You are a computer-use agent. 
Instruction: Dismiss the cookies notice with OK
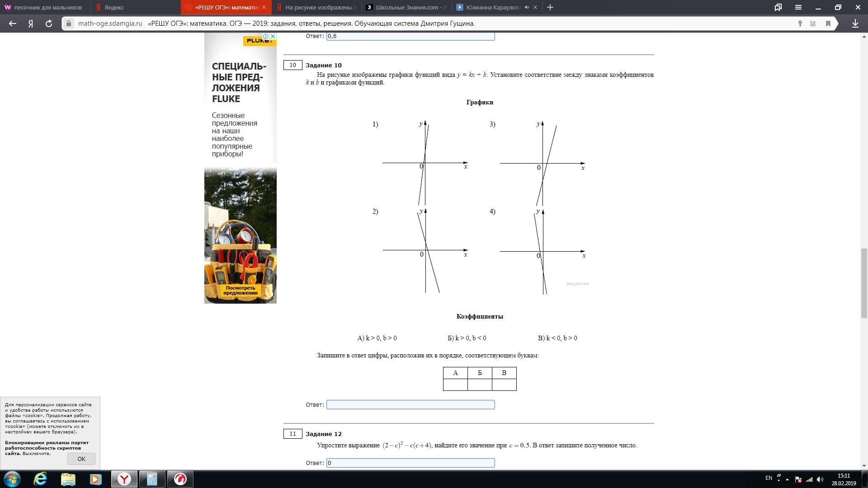point(81,459)
